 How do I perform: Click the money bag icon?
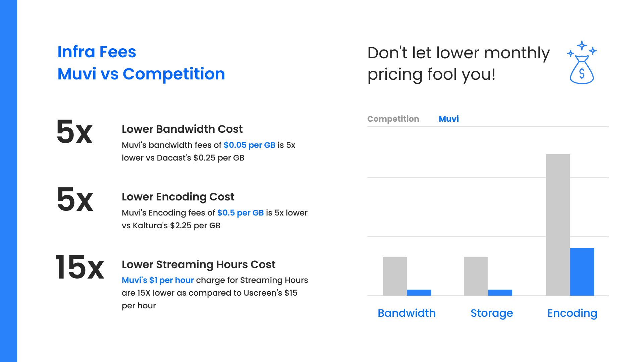point(582,63)
